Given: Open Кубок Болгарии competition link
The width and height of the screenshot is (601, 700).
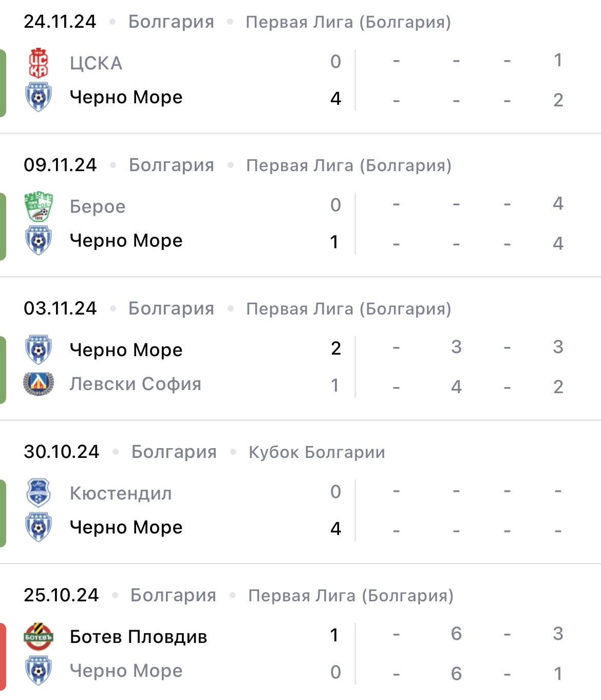Looking at the screenshot, I should (316, 452).
